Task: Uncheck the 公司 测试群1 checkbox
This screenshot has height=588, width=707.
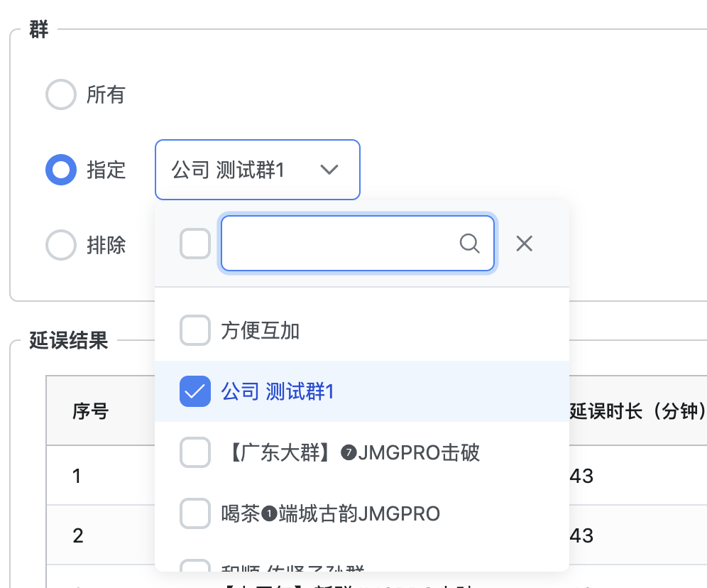Action: 195,391
